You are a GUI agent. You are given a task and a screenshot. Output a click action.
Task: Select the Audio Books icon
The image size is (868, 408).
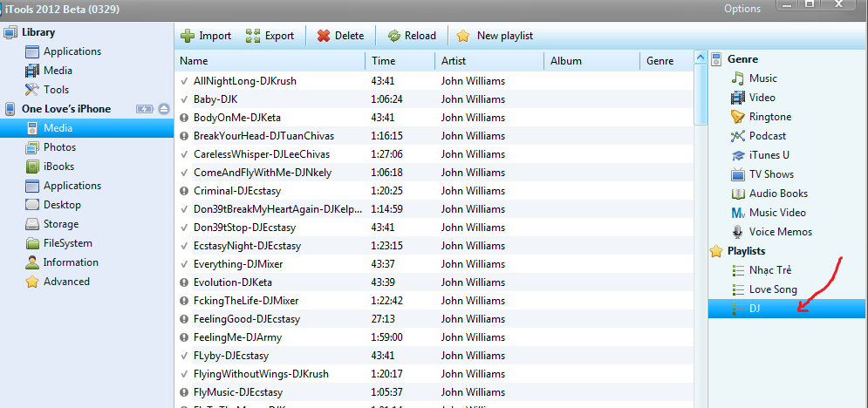coord(737,194)
